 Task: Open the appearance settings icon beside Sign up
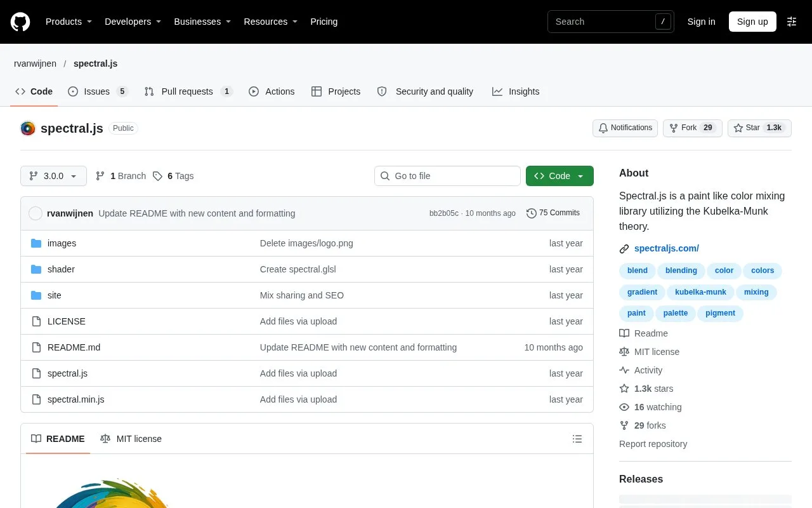[x=792, y=22]
